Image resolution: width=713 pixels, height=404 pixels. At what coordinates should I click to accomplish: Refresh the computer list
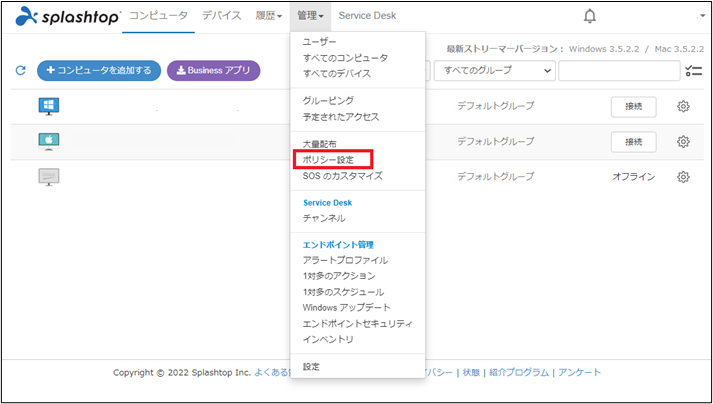pyautogui.click(x=20, y=71)
